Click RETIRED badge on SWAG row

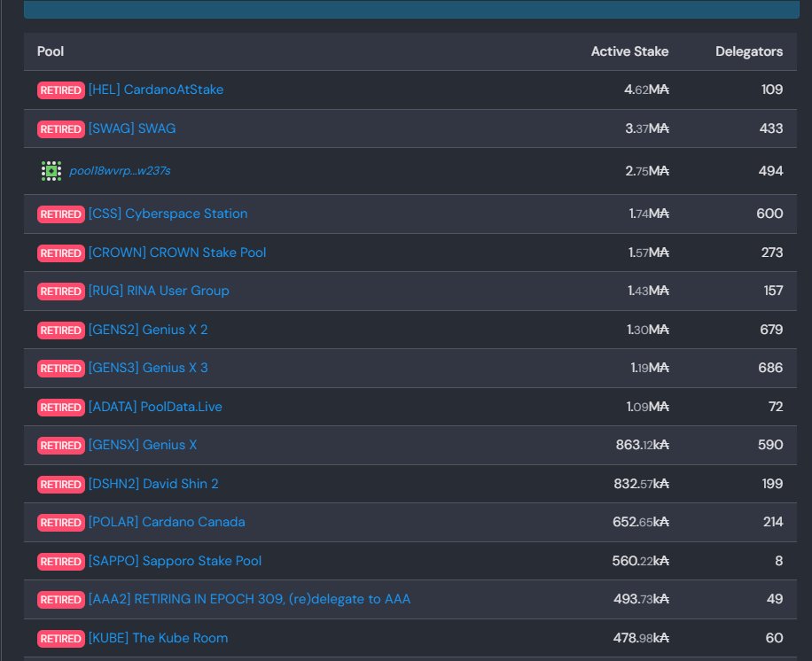click(60, 128)
